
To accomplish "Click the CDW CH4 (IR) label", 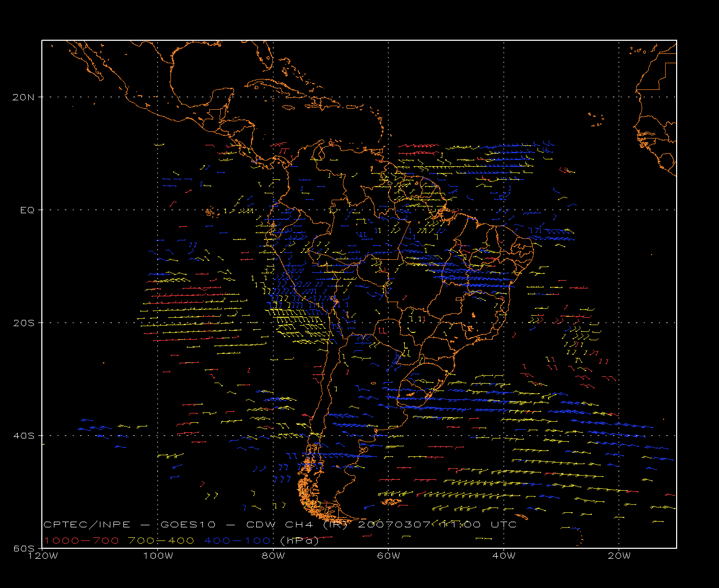I will coord(296,525).
